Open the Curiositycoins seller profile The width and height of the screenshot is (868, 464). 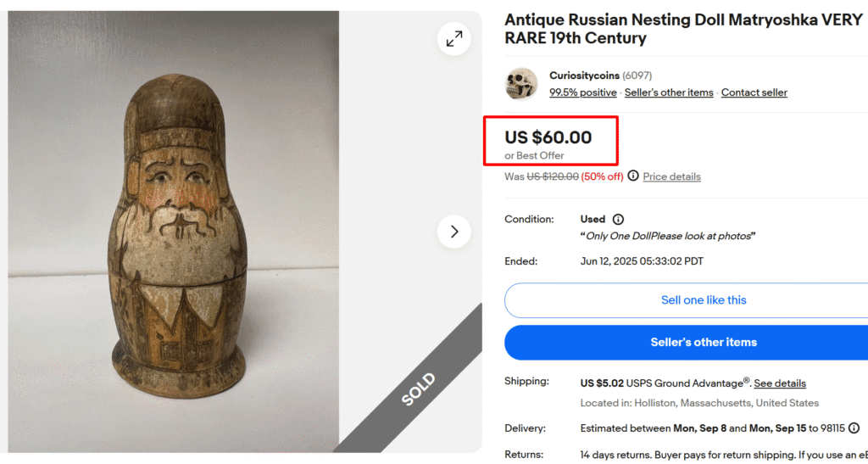click(584, 75)
